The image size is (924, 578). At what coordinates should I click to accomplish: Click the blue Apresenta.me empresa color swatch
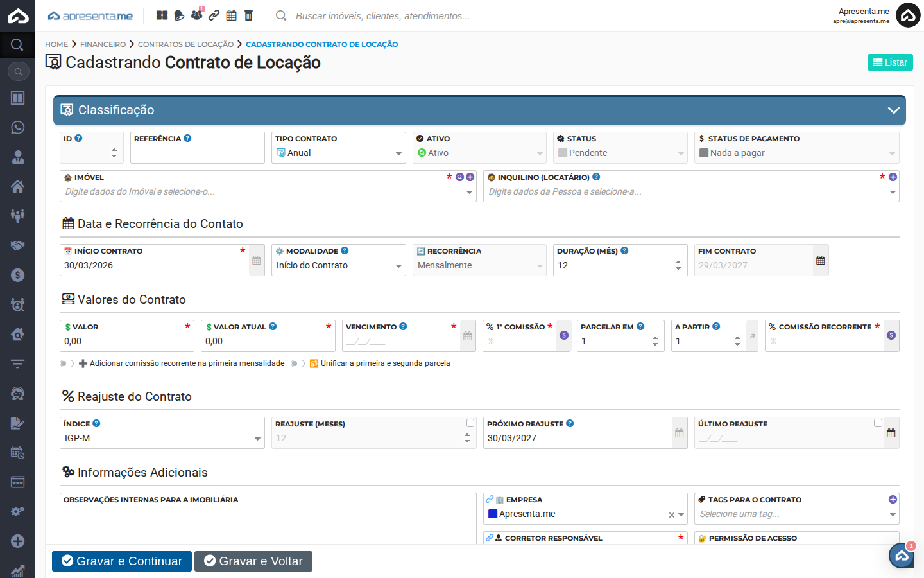[x=493, y=514]
